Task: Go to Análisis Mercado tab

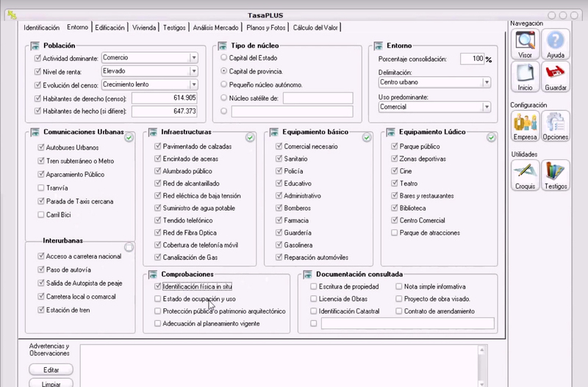Action: (x=215, y=28)
